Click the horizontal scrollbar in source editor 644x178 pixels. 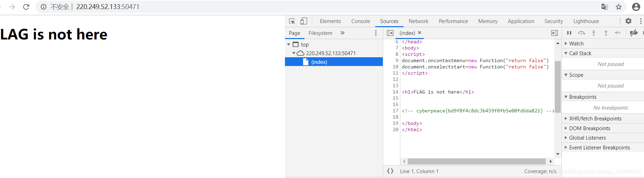477,161
